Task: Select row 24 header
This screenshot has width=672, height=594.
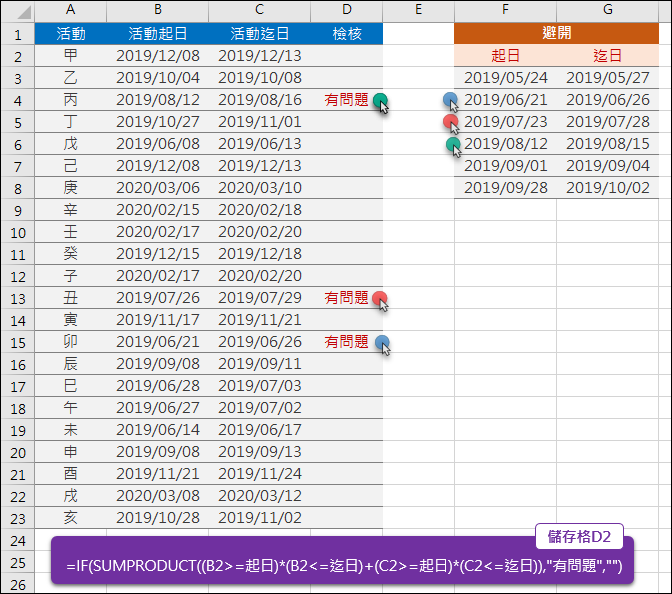Action: tap(18, 540)
